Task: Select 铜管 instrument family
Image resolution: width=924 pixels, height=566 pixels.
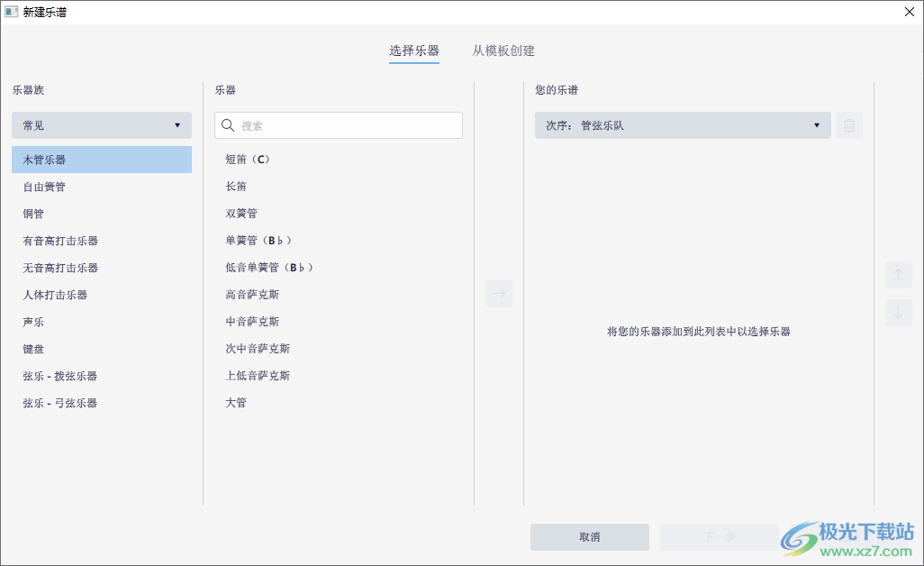Action: click(x=32, y=214)
